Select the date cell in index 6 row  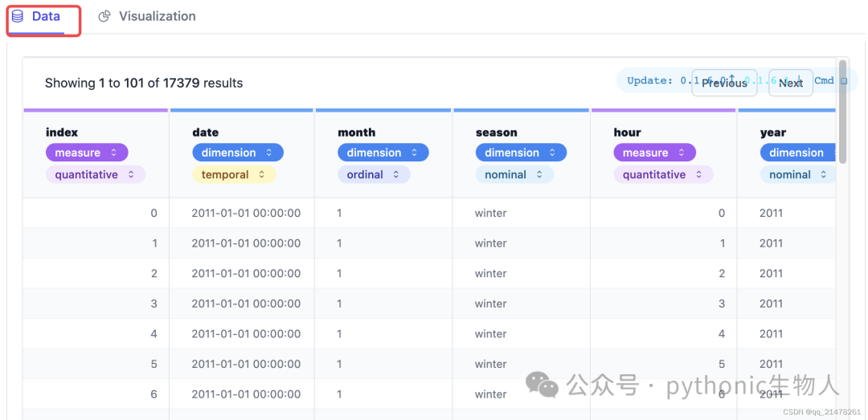242,394
